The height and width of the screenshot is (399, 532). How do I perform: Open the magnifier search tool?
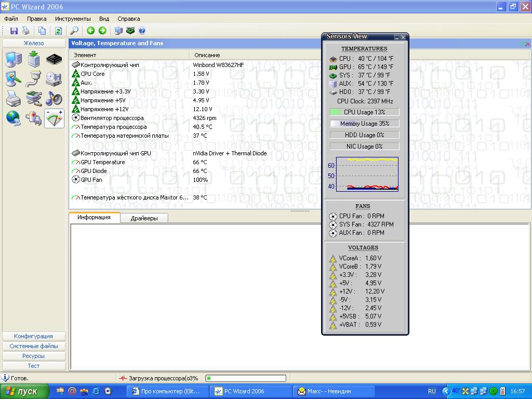pyautogui.click(x=74, y=31)
